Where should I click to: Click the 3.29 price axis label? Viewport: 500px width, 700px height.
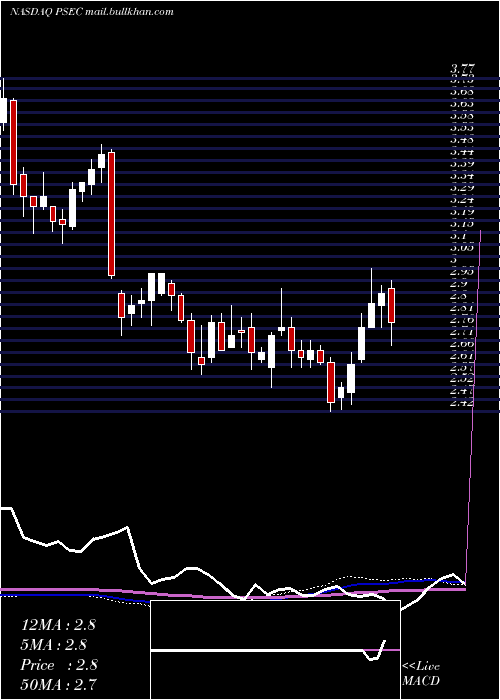[462, 188]
